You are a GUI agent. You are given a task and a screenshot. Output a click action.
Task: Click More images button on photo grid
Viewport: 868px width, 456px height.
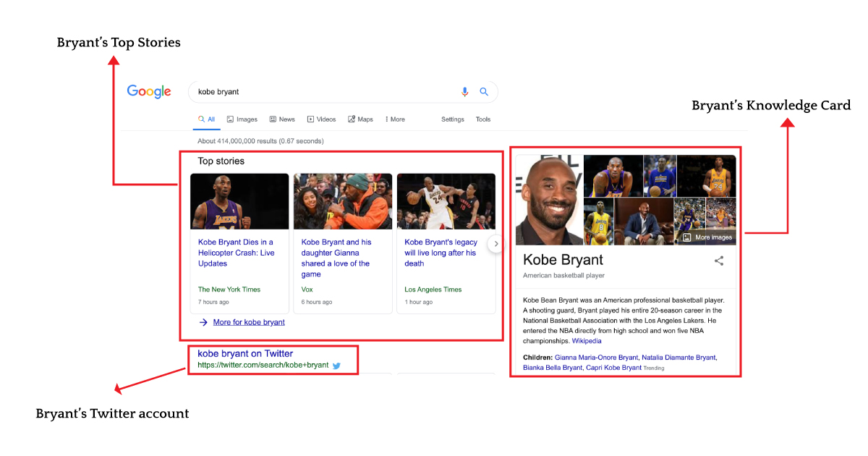(707, 237)
